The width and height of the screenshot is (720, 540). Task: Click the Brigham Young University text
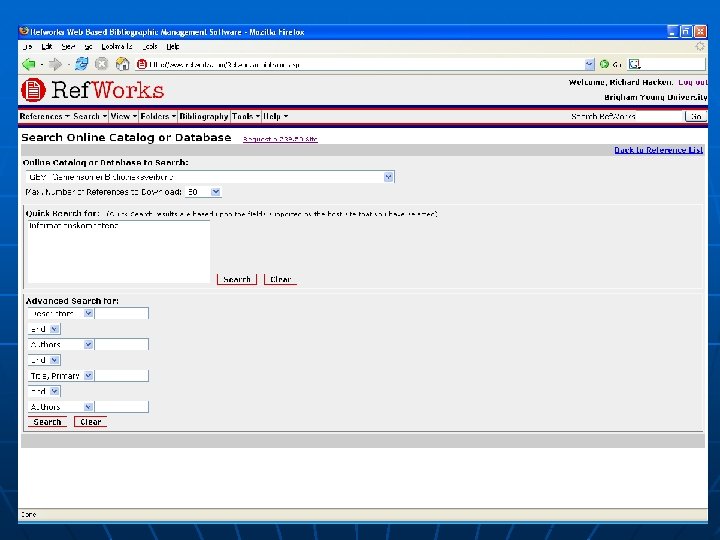(x=656, y=97)
